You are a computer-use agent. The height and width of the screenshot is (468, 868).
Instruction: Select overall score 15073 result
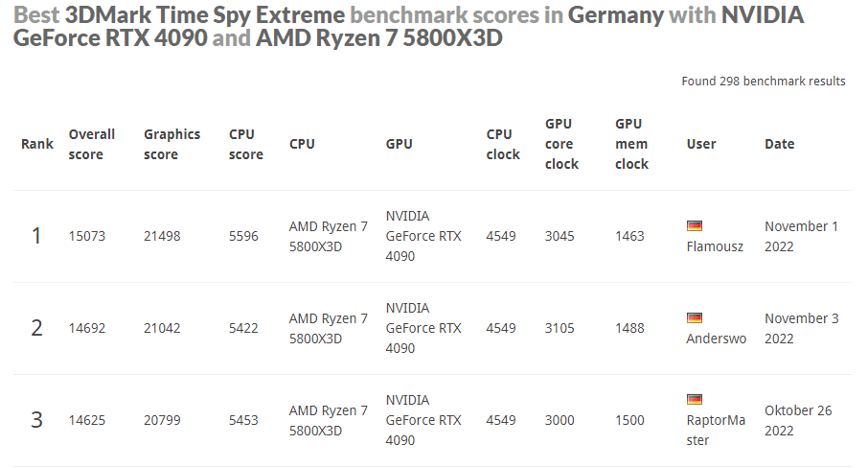(x=87, y=236)
